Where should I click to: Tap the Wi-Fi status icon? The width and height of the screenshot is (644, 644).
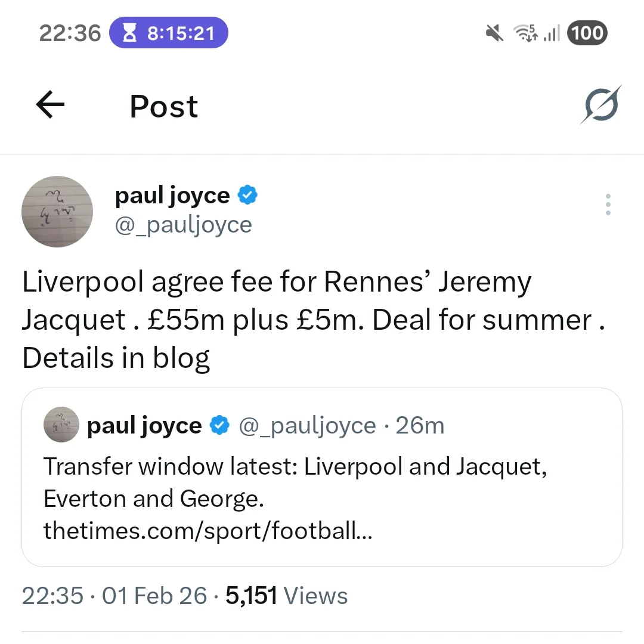click(x=526, y=33)
